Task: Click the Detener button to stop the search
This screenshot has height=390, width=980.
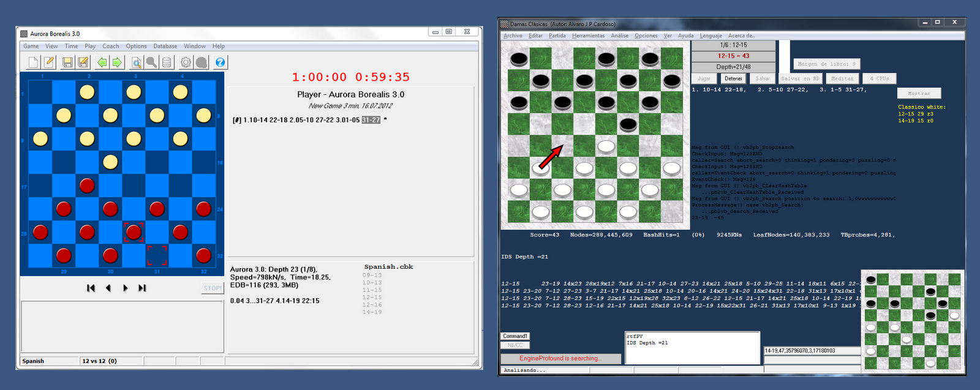Action: tap(733, 78)
